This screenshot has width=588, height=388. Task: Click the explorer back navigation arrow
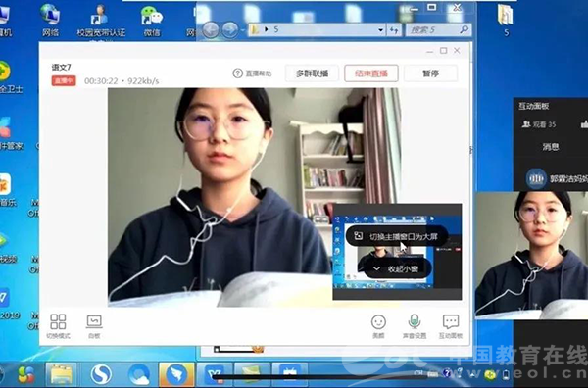click(211, 29)
